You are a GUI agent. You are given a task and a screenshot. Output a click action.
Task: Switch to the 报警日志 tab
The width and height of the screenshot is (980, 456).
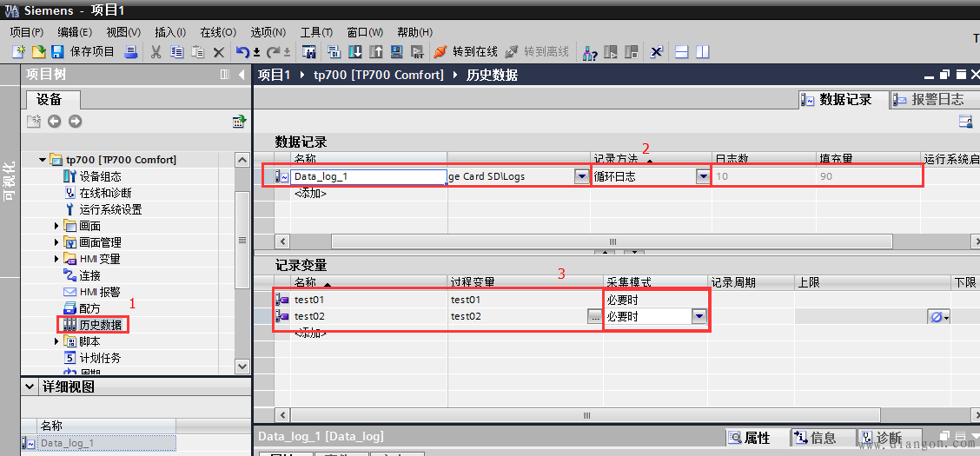tap(934, 99)
